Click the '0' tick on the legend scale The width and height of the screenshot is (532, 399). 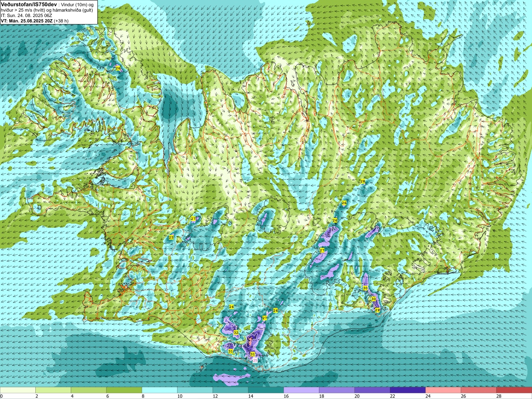pos(1,396)
